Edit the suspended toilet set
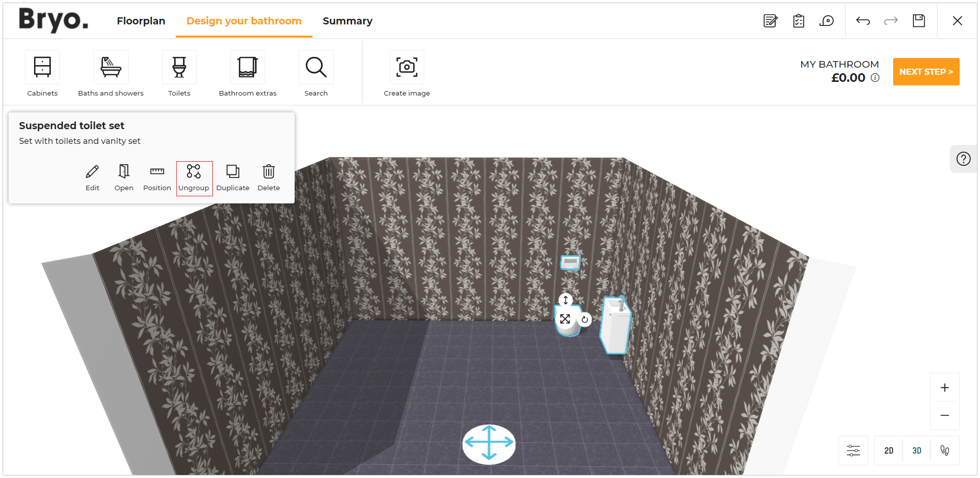Image resolution: width=980 pixels, height=478 pixels. 92,177
